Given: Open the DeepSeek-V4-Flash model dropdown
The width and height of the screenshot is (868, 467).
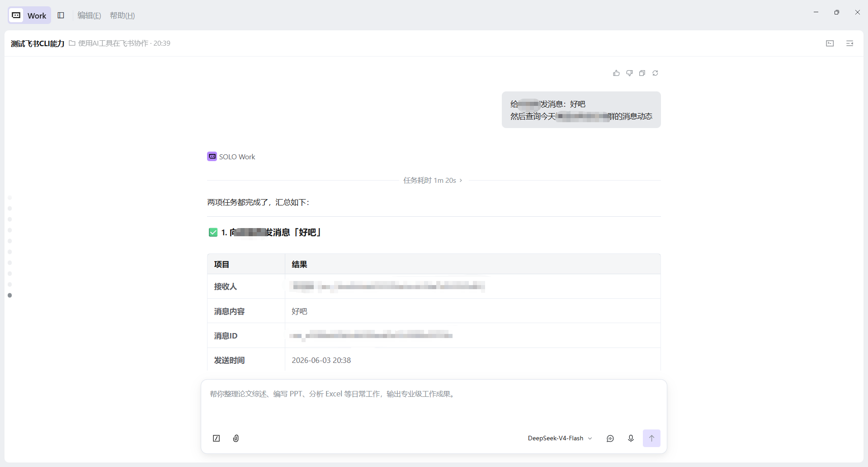Looking at the screenshot, I should (560, 438).
